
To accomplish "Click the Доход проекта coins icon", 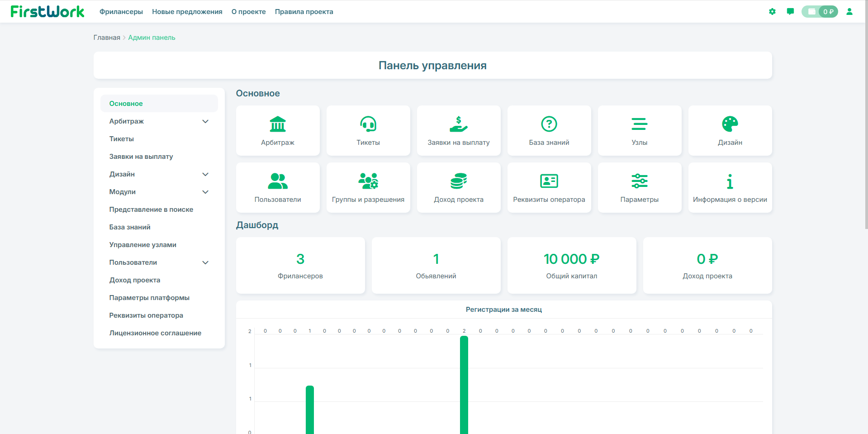I will (x=459, y=181).
